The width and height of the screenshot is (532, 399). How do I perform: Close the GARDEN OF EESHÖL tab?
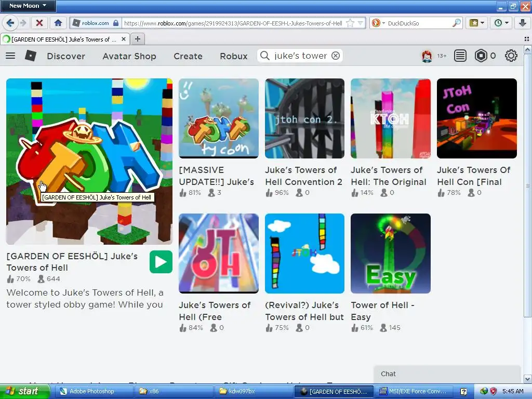click(x=124, y=39)
